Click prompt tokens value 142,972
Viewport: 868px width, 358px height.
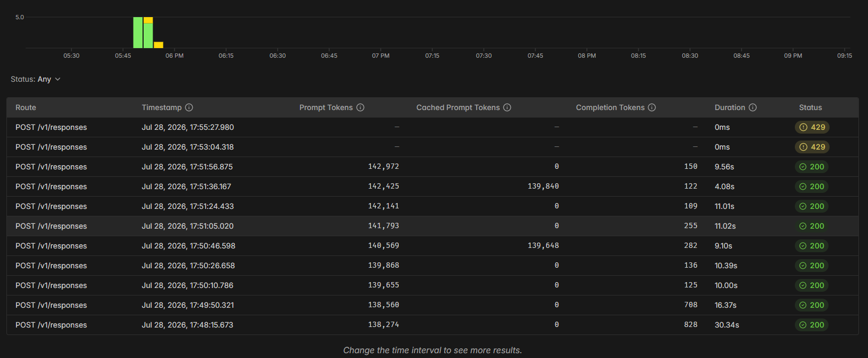383,167
